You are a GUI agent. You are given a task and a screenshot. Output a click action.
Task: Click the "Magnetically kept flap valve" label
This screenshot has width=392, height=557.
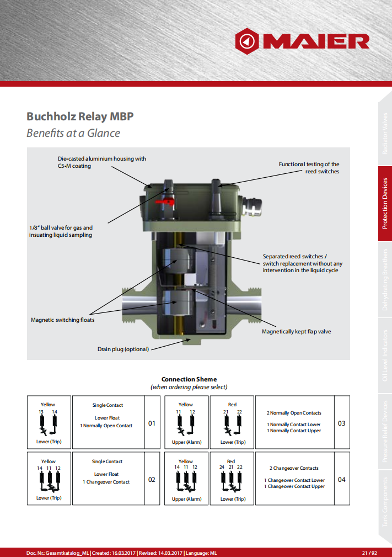(x=296, y=332)
